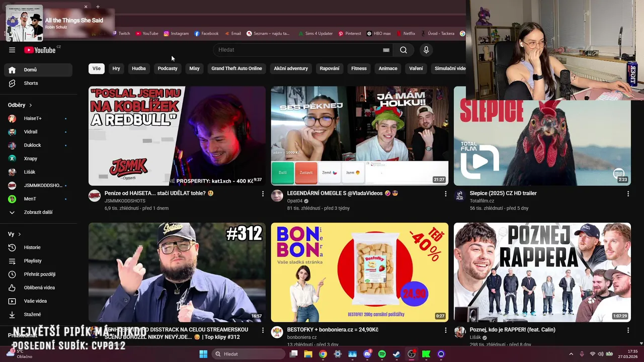Expand Zobrazit další subscriptions
The image size is (644, 362).
pyautogui.click(x=38, y=212)
